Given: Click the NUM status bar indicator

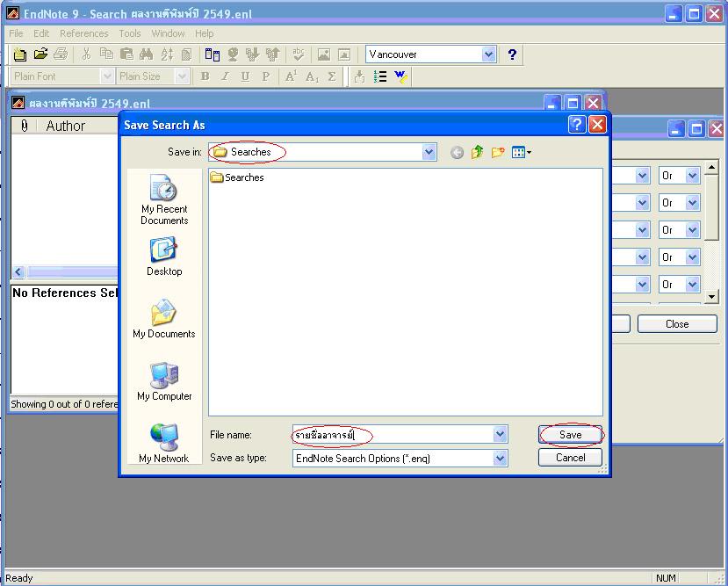Looking at the screenshot, I should tap(666, 578).
